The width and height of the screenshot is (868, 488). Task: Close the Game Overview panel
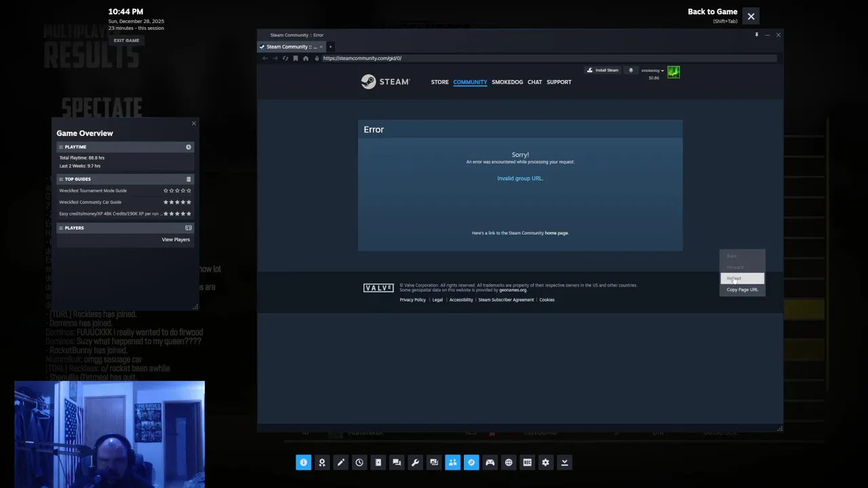click(193, 123)
